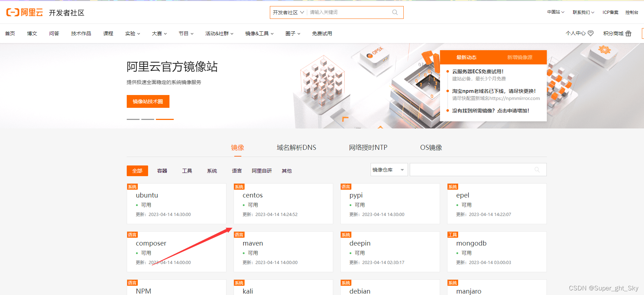Open 课程 in navigation
Viewport: 644px width, 295px height.
[x=108, y=33]
